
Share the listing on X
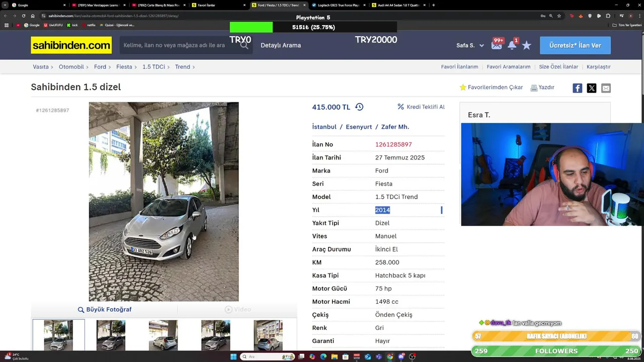592,88
